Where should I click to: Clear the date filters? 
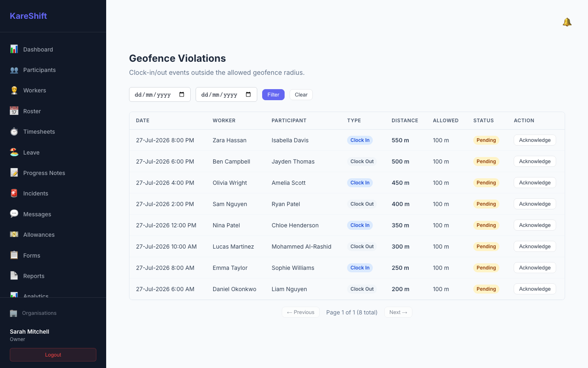coord(301,94)
